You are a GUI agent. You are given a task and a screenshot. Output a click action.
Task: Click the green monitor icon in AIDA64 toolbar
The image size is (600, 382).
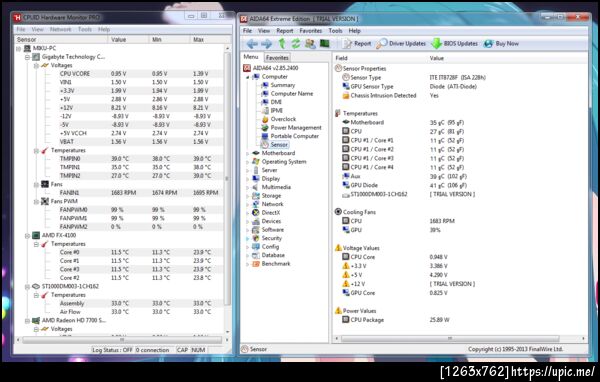pos(324,44)
